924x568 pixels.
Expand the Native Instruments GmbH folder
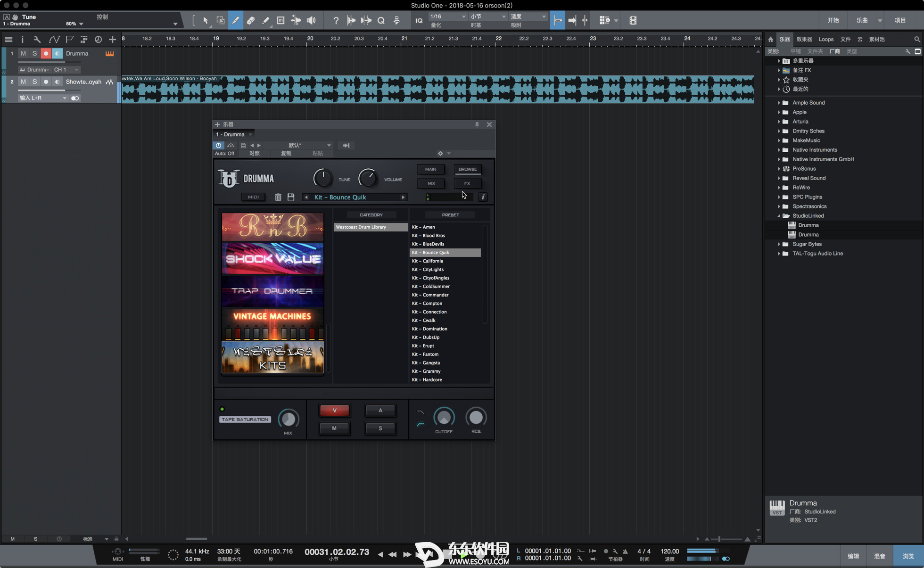778,159
